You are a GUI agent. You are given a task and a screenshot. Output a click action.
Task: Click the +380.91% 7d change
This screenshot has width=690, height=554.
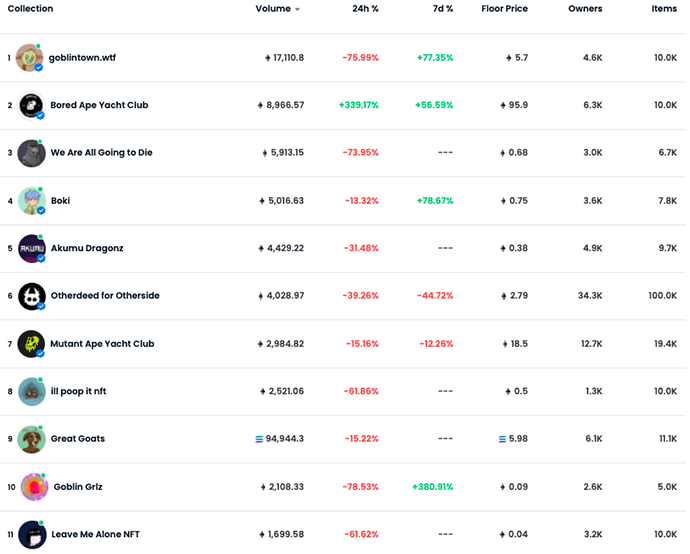[x=433, y=487]
